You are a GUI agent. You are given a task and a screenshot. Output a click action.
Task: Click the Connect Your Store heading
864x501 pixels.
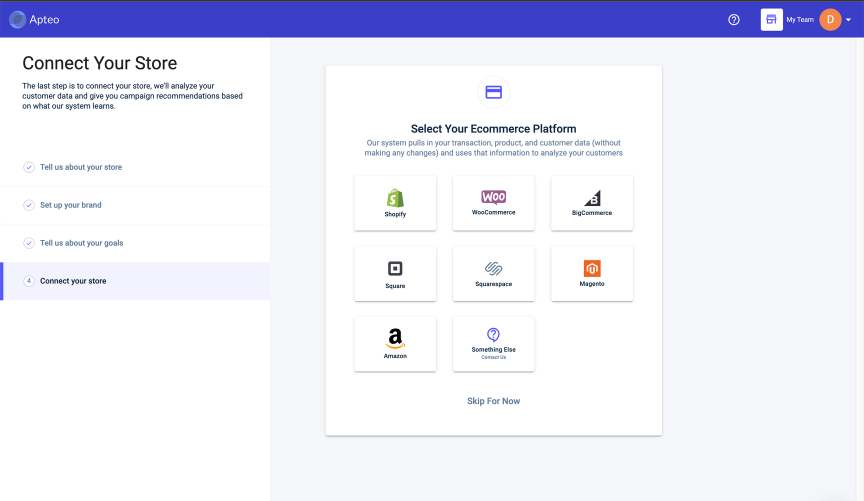coord(100,63)
